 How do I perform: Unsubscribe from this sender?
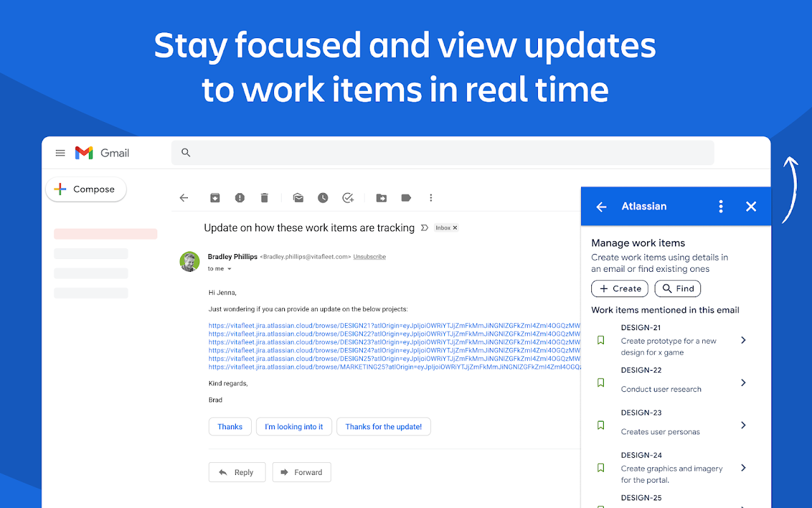[369, 257]
